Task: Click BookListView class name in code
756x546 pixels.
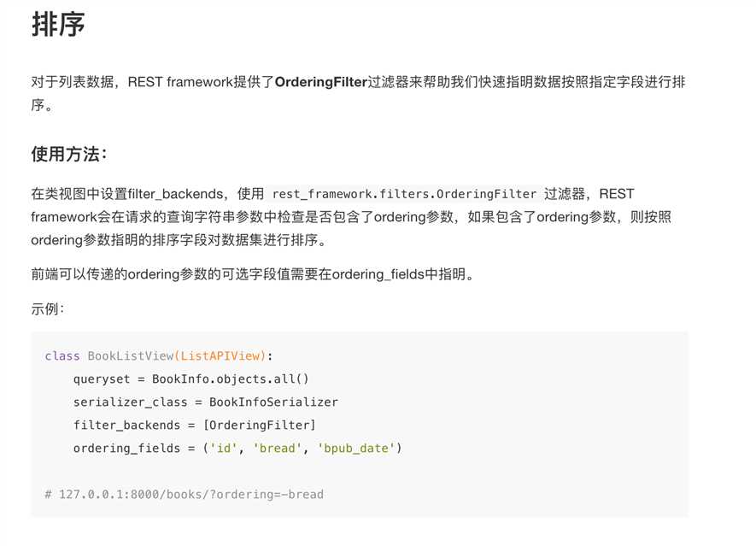Action: pyautogui.click(x=131, y=356)
